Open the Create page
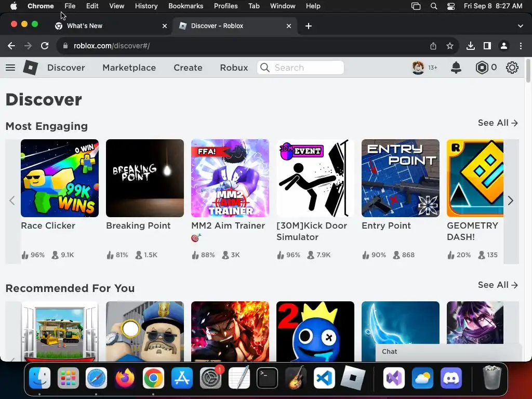532x399 pixels. (x=188, y=68)
